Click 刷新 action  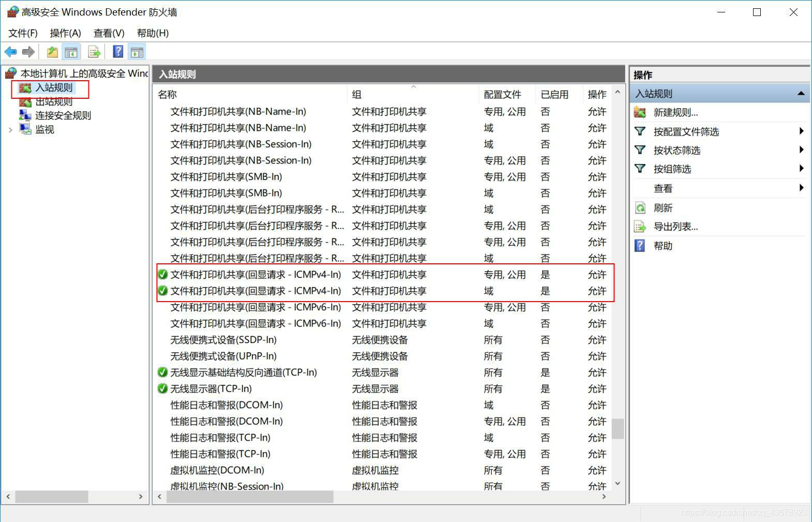pos(663,208)
